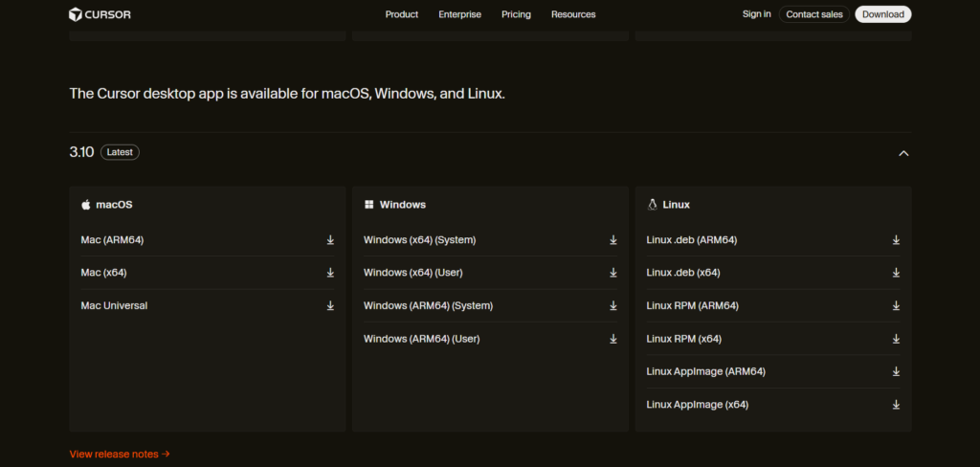Click the Linux card heading
This screenshot has height=467, width=980.
677,205
